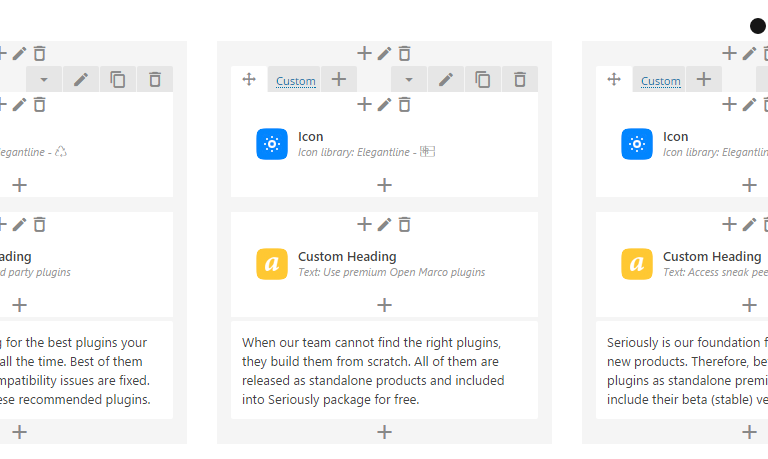The height and width of the screenshot is (459, 768).
Task: Delete middle row using toolbar trash icon
Action: pos(520,79)
